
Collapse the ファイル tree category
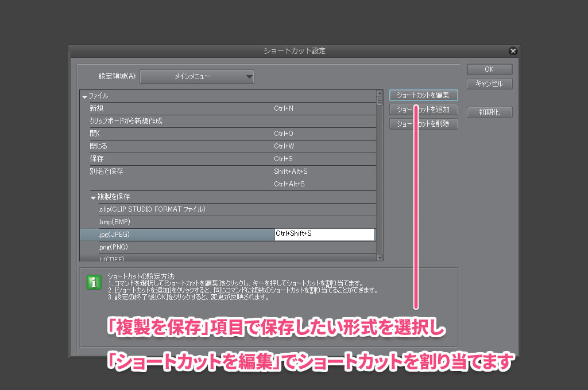coord(85,96)
